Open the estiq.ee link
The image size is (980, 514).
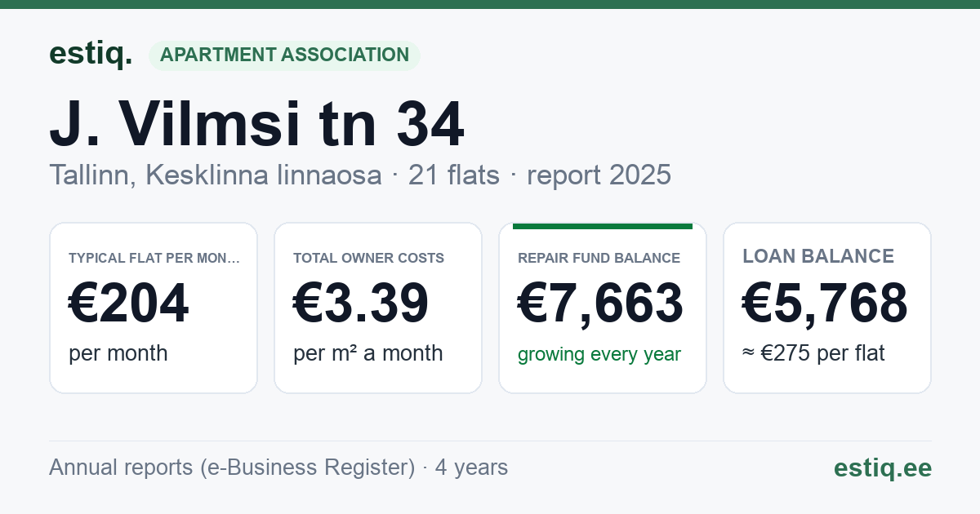click(x=882, y=467)
